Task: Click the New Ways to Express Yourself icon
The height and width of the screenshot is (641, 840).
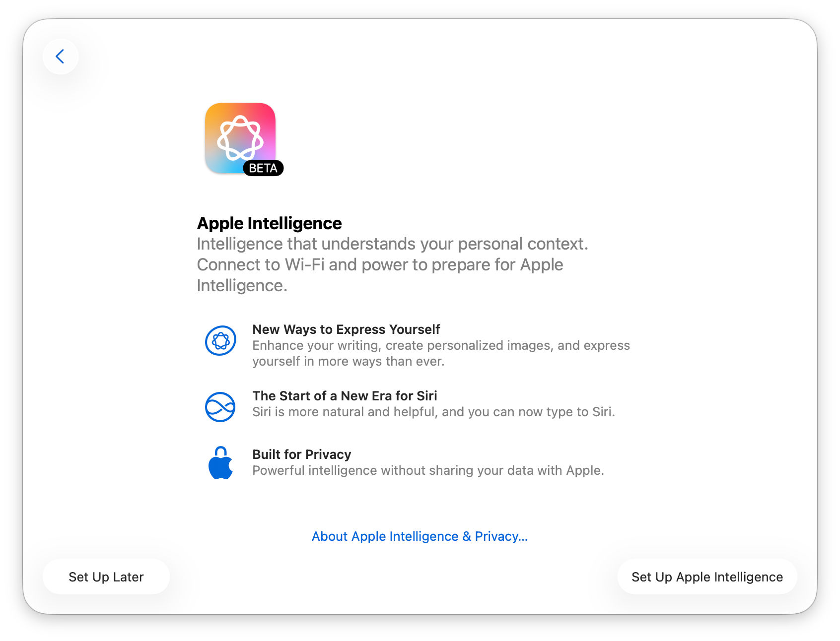Action: pos(220,340)
